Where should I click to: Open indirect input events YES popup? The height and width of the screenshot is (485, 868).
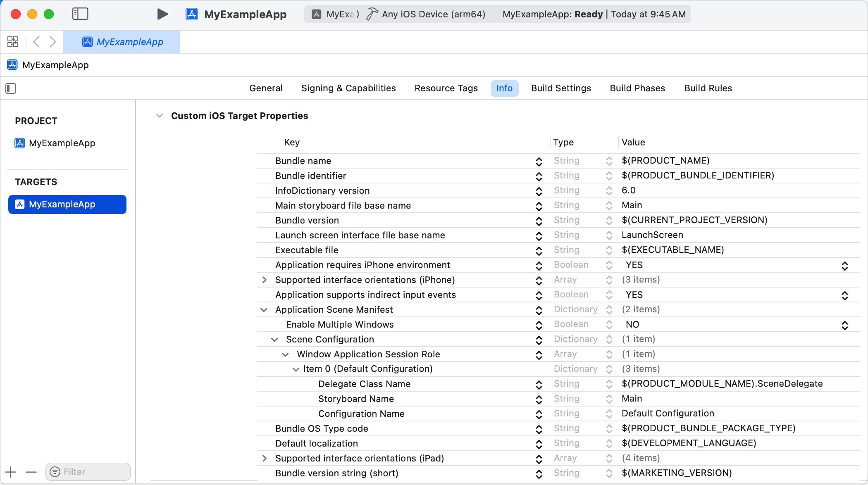pyautogui.click(x=844, y=295)
